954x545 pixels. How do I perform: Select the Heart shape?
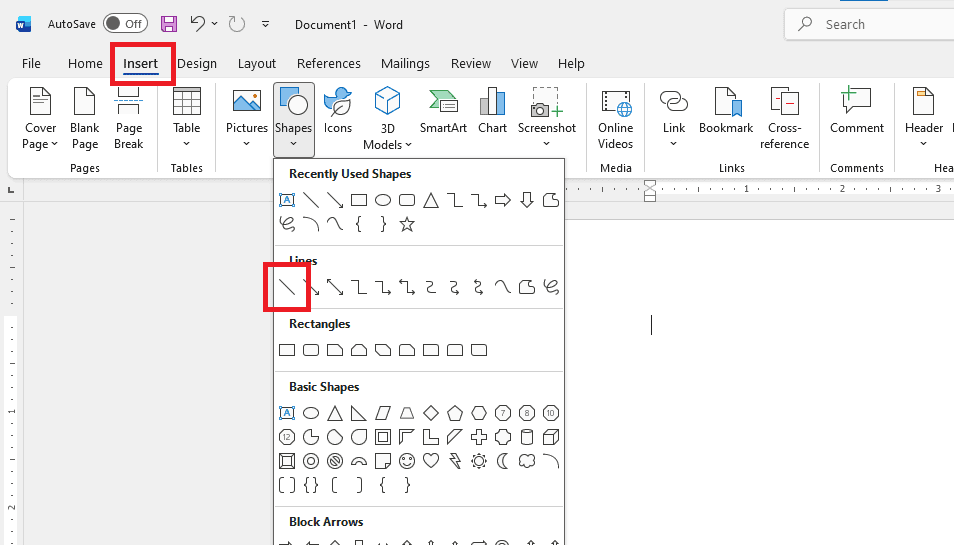point(431,461)
